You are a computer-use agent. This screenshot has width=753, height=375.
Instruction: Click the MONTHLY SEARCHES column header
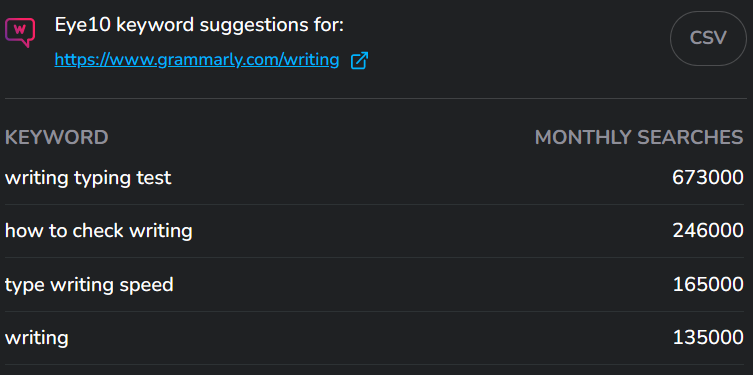[x=639, y=138]
